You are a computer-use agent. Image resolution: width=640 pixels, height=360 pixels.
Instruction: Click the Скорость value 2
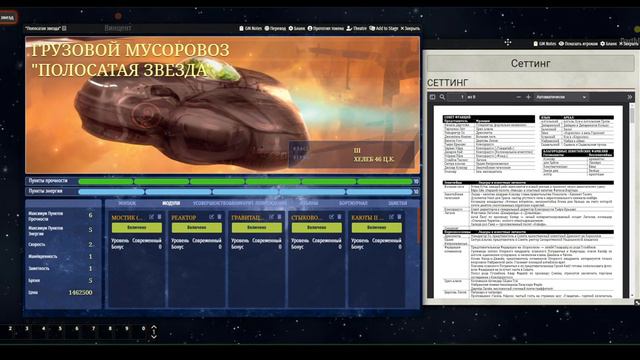(x=91, y=244)
